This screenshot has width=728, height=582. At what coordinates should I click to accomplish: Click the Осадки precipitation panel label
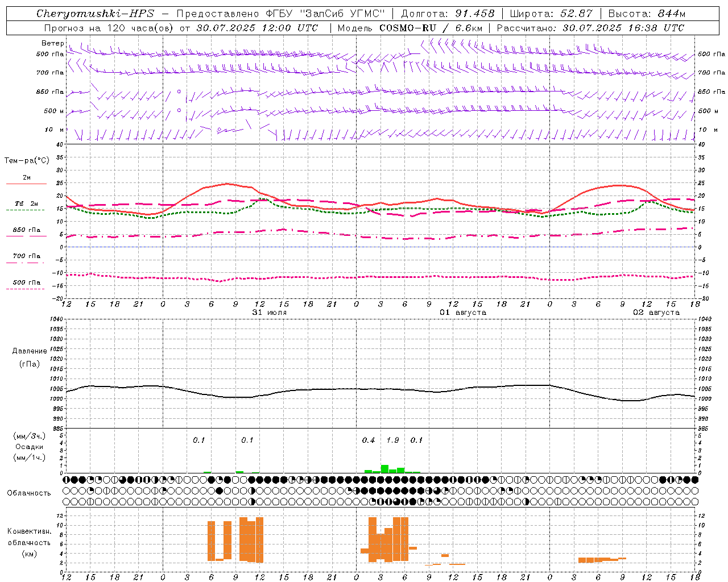(x=30, y=447)
